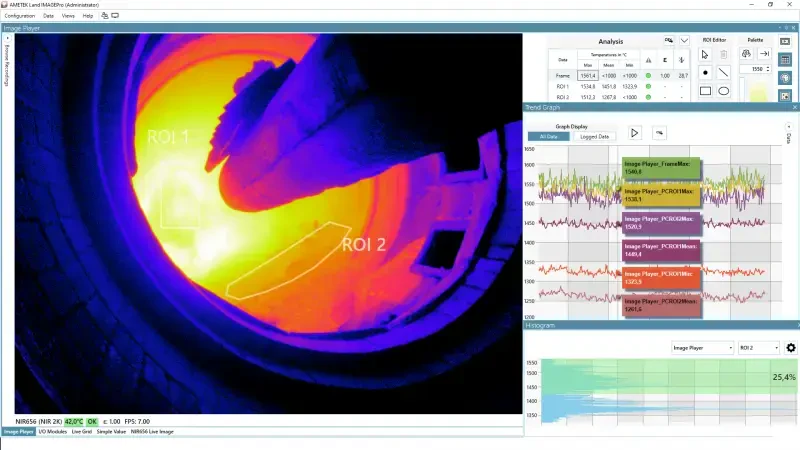Image resolution: width=800 pixels, height=450 pixels.
Task: Open the Configuration menu
Action: (20, 16)
